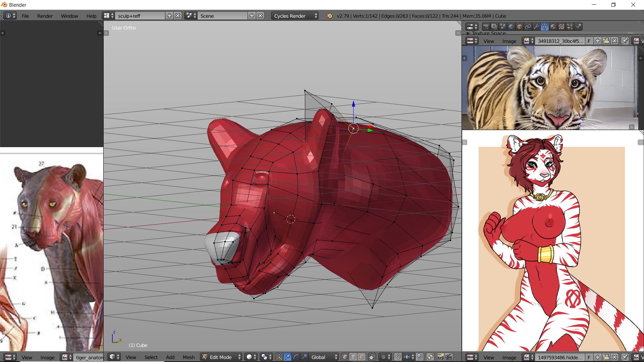Screen dimensions: 644x362
Task: Open the Window menu
Action: tap(69, 16)
